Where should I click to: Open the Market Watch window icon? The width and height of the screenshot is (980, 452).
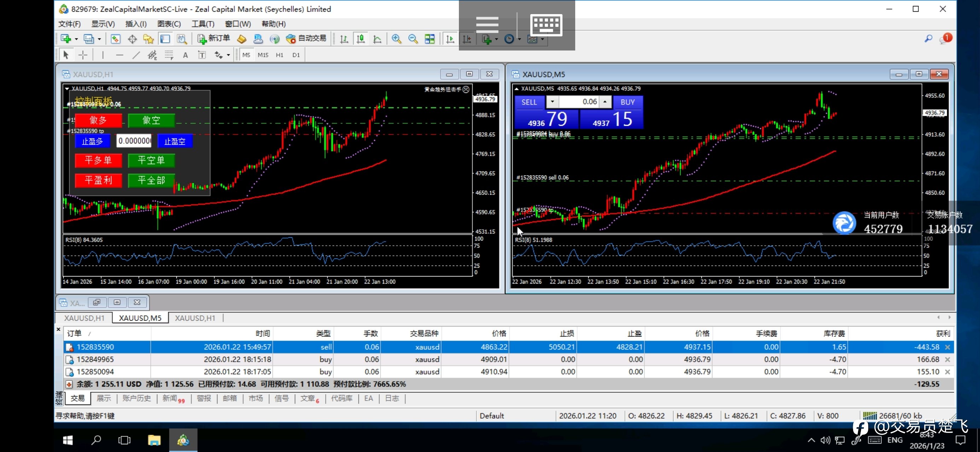115,39
